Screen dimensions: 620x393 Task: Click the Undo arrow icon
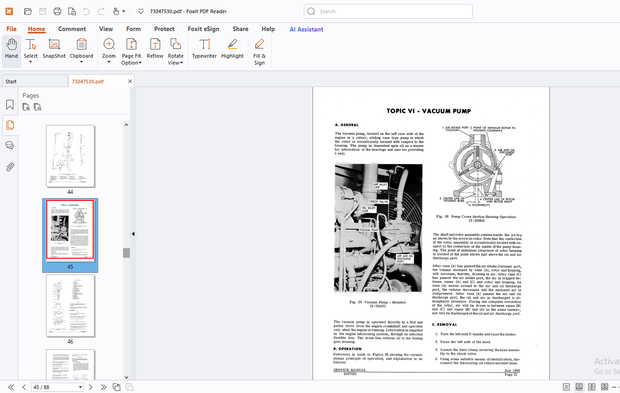(86, 11)
